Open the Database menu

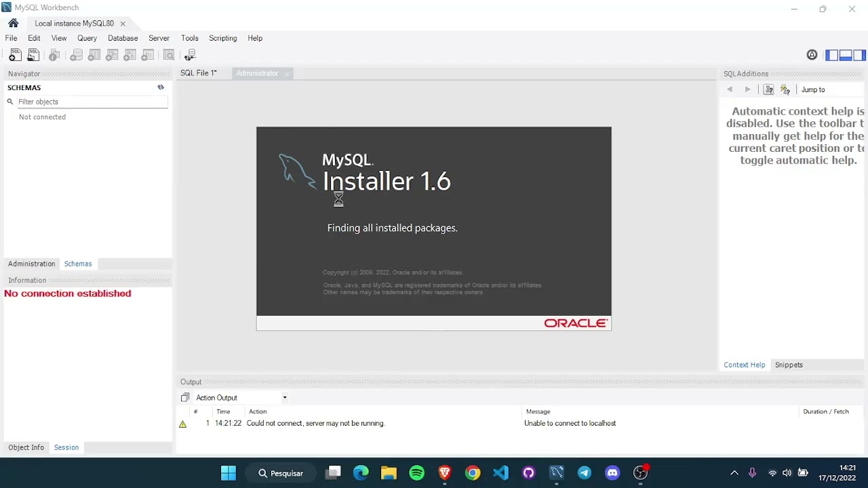pyautogui.click(x=123, y=38)
